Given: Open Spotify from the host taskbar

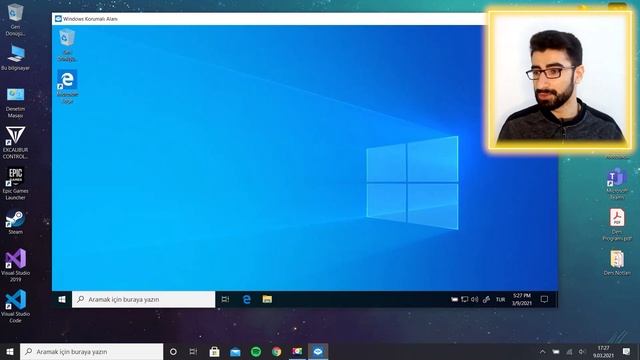Looking at the screenshot, I should (x=256, y=352).
